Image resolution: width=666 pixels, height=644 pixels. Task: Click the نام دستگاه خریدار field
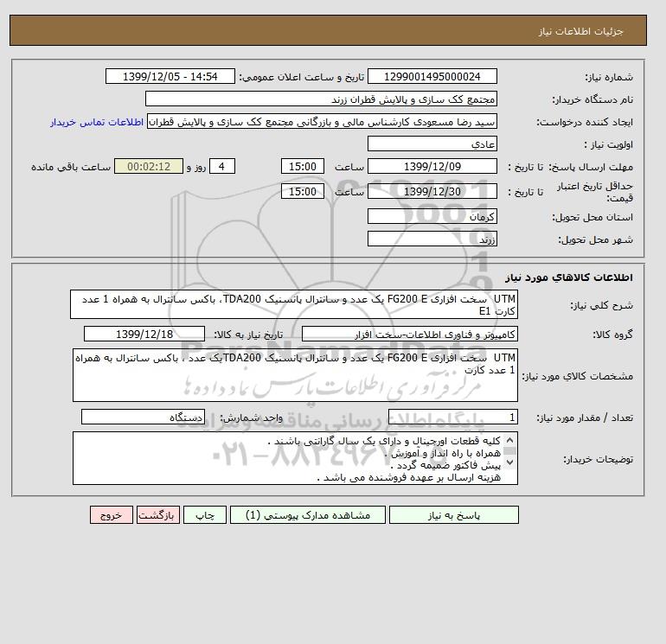(321, 99)
